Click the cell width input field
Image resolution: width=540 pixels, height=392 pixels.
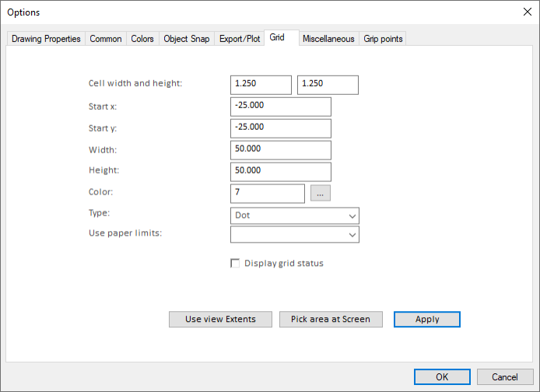261,85
